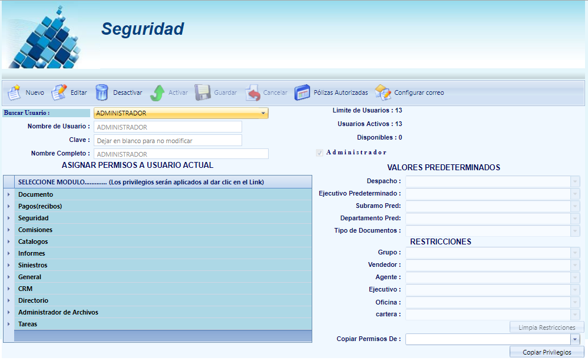
Task: Click the Configurar correo envelope icon
Action: tap(383, 92)
